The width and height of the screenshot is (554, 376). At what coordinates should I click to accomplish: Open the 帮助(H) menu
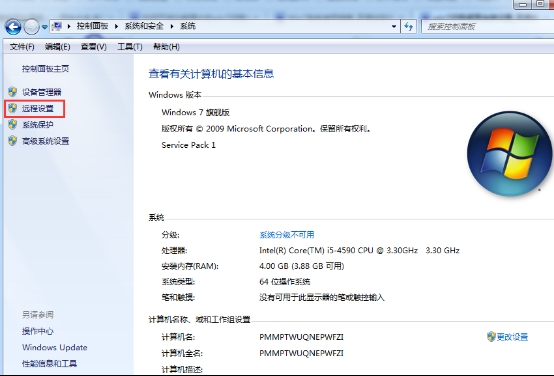[166, 47]
